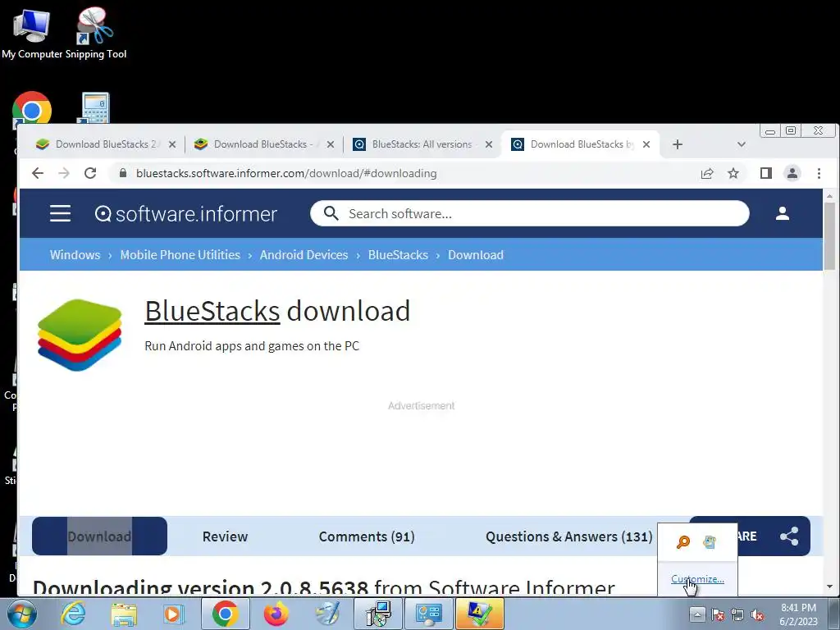The height and width of the screenshot is (630, 840).
Task: Click the Action Center flag tray icon
Action: pyautogui.click(x=718, y=614)
